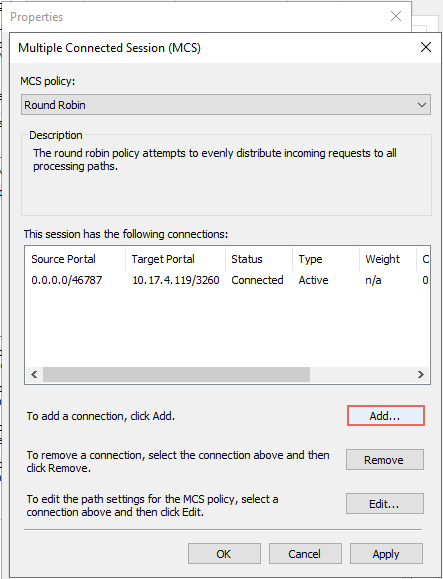
Task: Expand the MCS policy dropdown arrow
Action: [422, 105]
